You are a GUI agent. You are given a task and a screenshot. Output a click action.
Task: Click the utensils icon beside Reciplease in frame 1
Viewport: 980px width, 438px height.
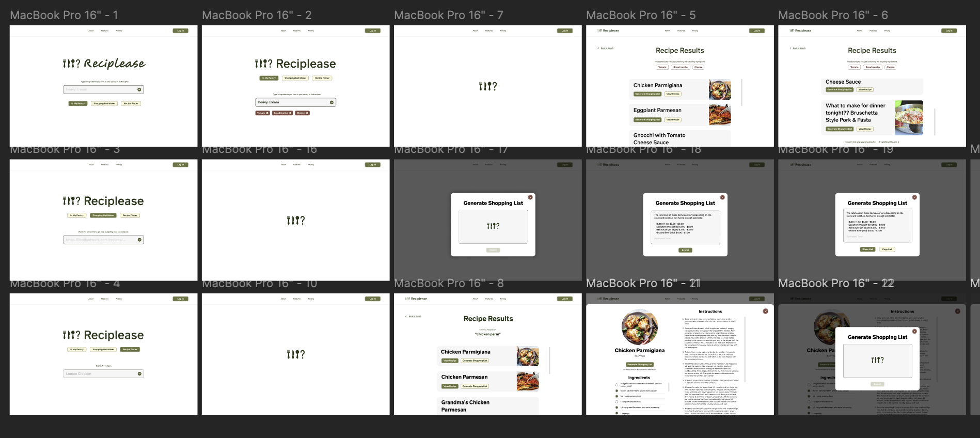(71, 64)
